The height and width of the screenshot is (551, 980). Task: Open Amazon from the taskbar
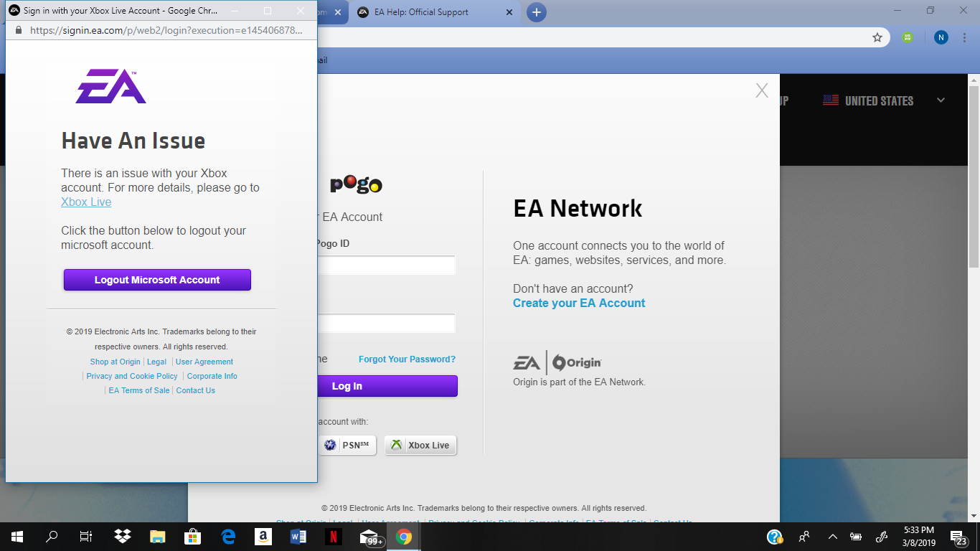pyautogui.click(x=263, y=537)
